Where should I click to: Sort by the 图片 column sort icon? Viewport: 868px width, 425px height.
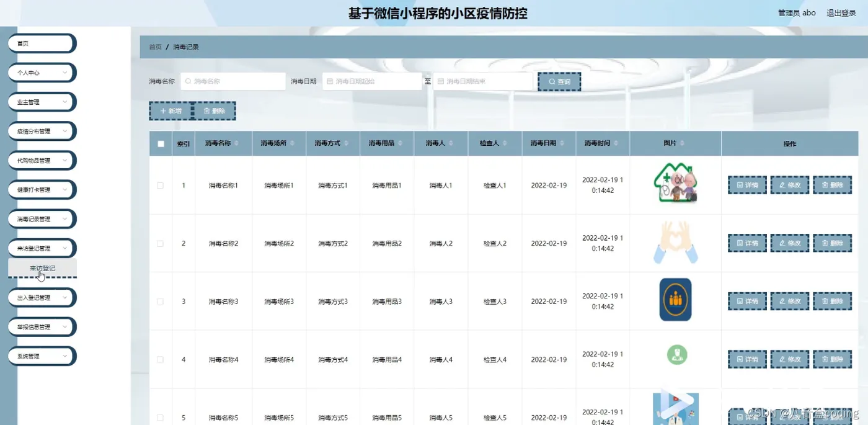(682, 143)
